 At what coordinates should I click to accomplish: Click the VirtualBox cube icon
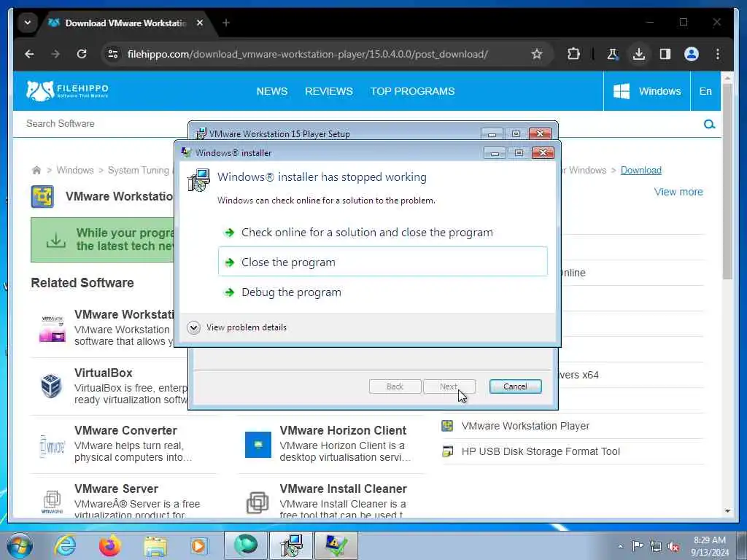(x=52, y=386)
